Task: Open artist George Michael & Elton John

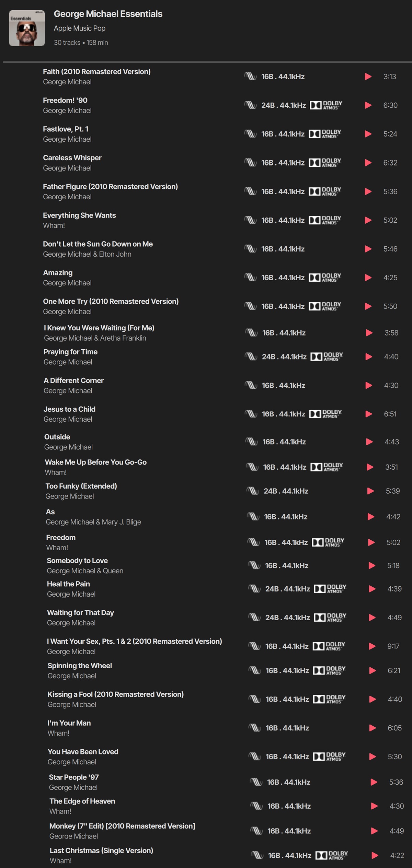Action: [87, 254]
